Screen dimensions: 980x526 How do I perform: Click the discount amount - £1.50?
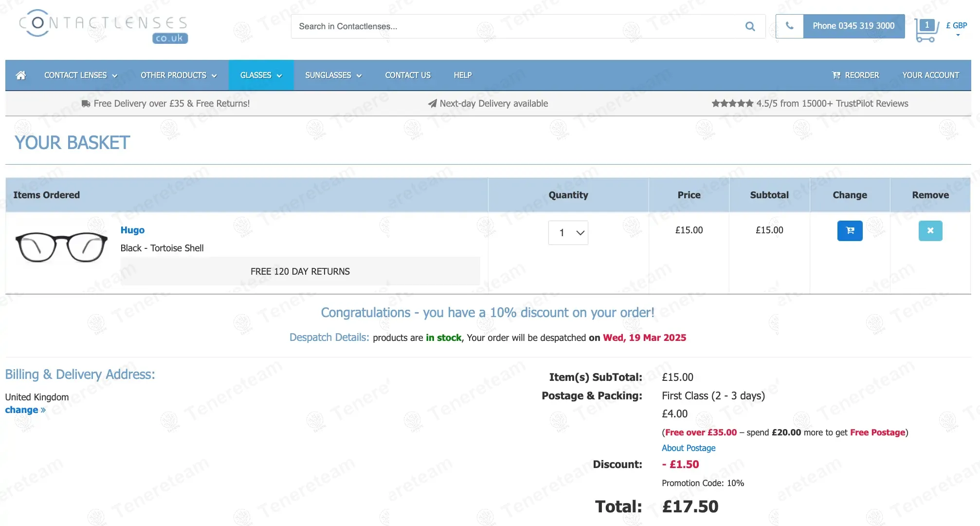click(680, 464)
